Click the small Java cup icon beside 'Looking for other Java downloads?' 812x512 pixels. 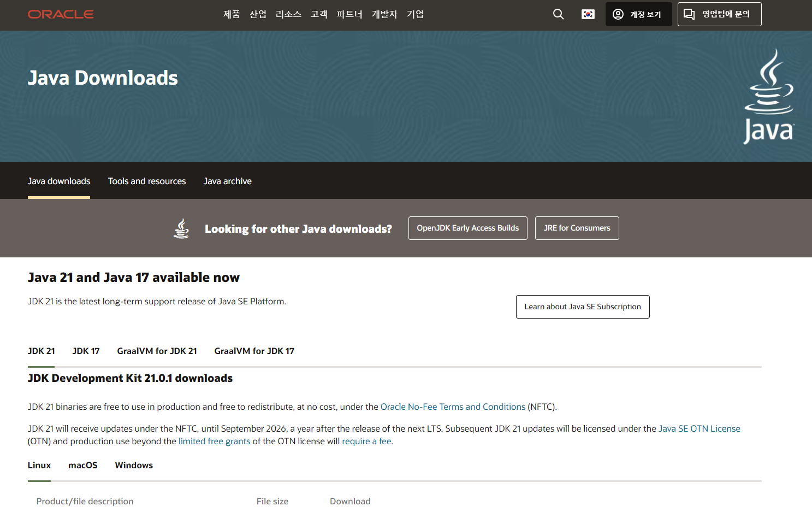point(181,228)
